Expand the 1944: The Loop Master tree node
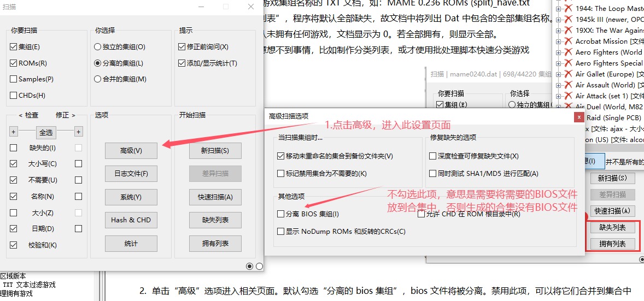The image size is (644, 301). pyautogui.click(x=558, y=9)
